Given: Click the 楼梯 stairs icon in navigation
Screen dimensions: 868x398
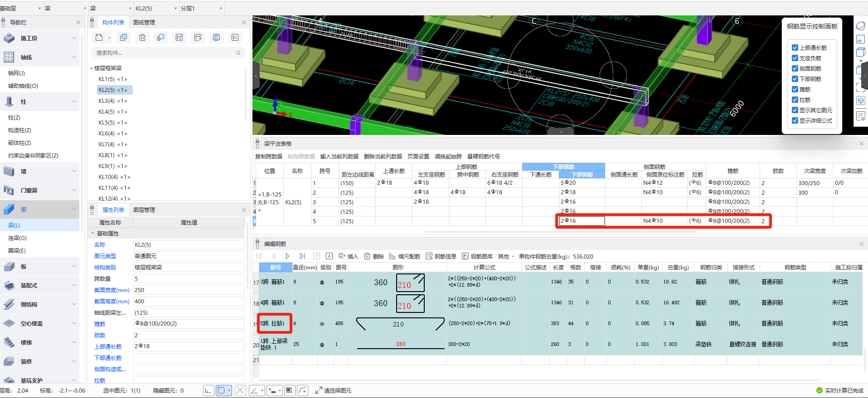Looking at the screenshot, I should coord(9,342).
